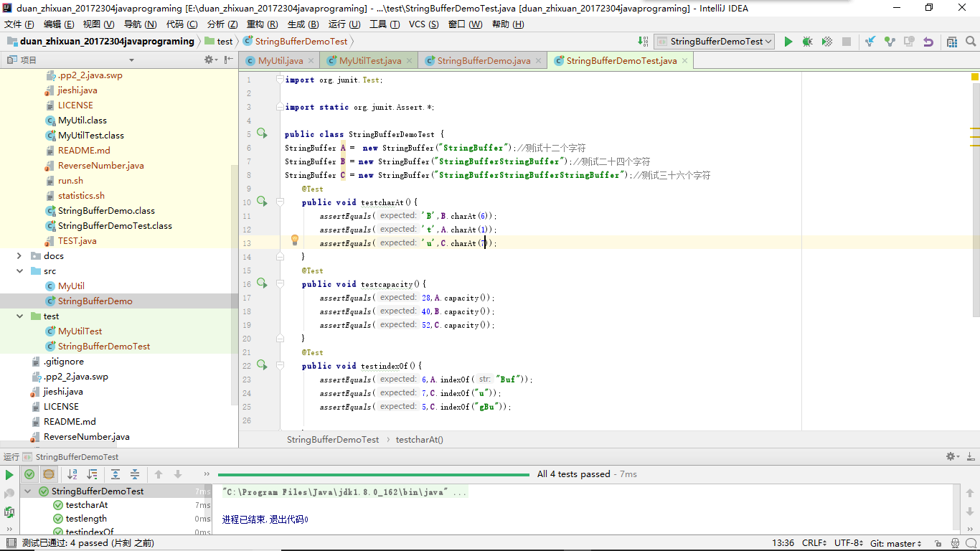The width and height of the screenshot is (980, 551).
Task: Toggle the show passed tests button
Action: click(x=29, y=474)
